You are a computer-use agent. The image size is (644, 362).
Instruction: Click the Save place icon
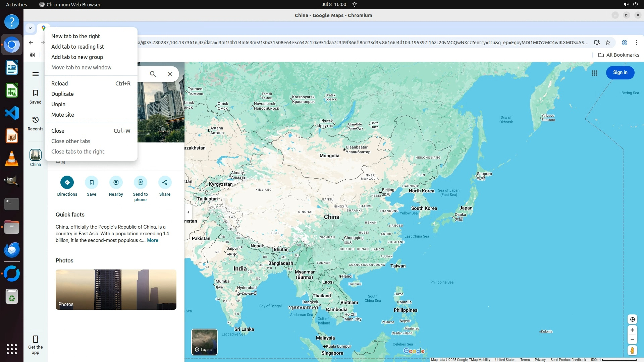tap(92, 182)
